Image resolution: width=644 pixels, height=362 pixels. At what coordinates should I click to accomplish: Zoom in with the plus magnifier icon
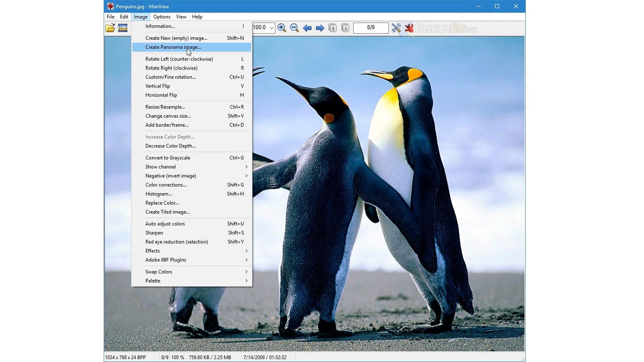(281, 28)
